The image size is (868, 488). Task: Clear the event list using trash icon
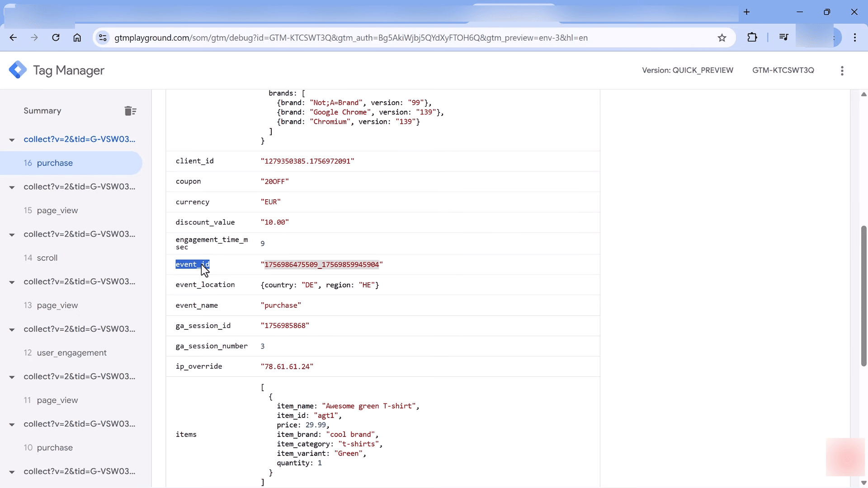click(x=130, y=111)
